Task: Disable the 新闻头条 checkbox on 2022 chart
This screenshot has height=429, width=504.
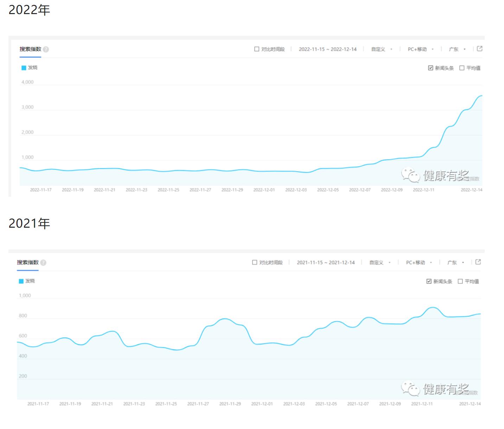Action: (430, 67)
